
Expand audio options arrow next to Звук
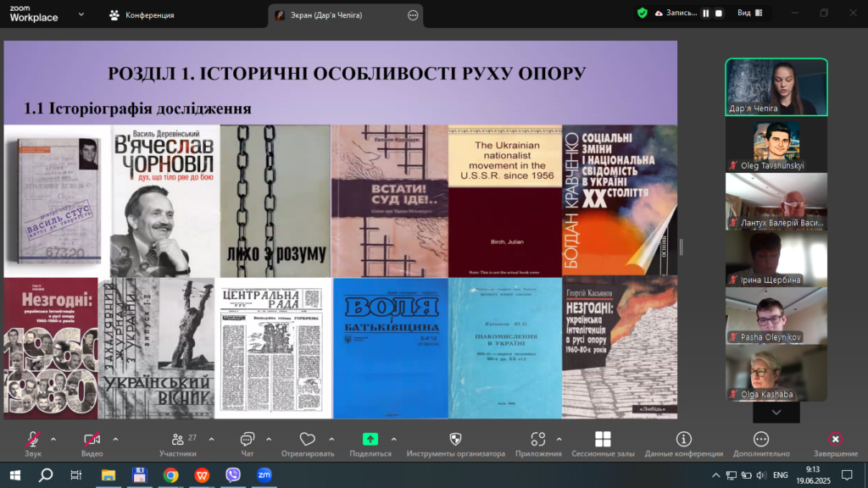pos(53,440)
